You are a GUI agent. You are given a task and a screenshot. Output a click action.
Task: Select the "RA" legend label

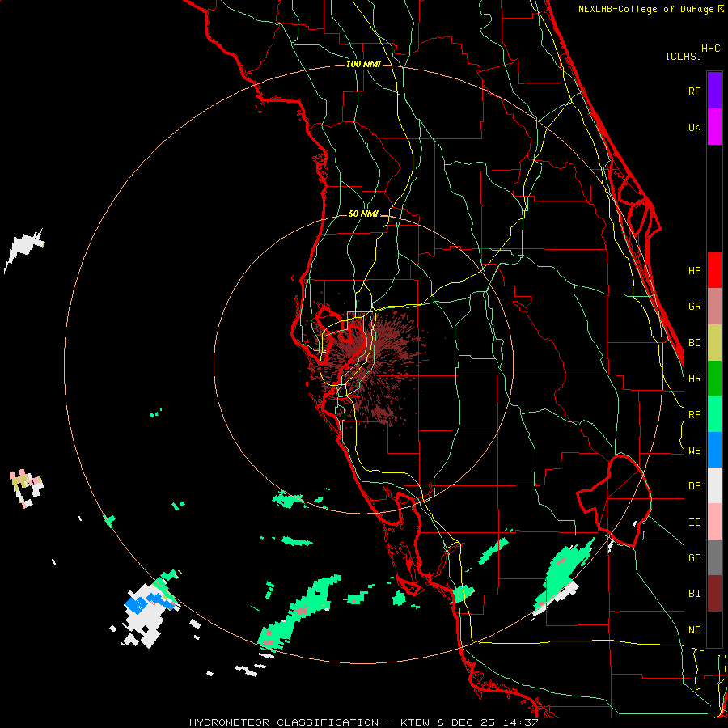pyautogui.click(x=694, y=414)
